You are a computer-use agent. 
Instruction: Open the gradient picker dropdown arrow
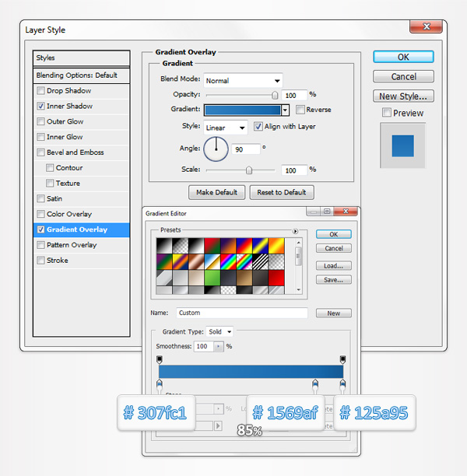click(x=285, y=110)
